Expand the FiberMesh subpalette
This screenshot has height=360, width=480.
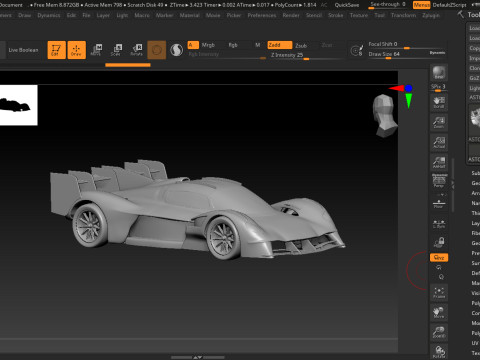(475, 233)
